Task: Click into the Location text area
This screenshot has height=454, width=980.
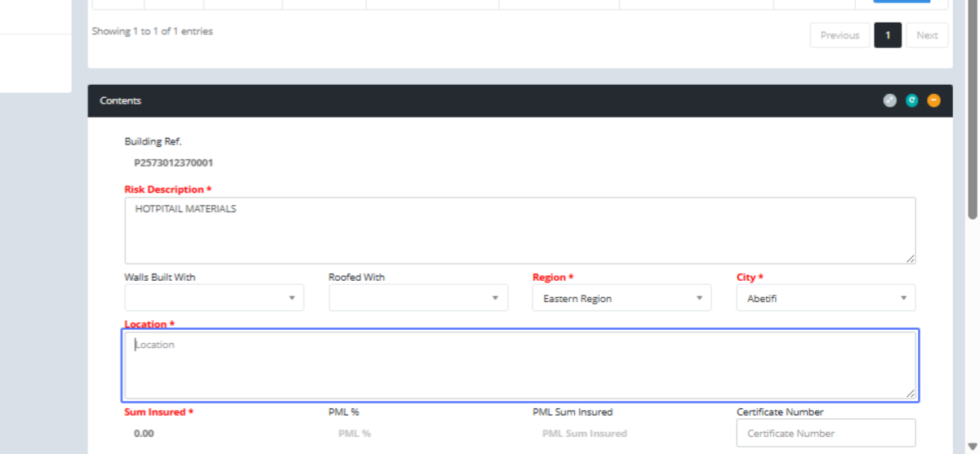Action: click(520, 365)
